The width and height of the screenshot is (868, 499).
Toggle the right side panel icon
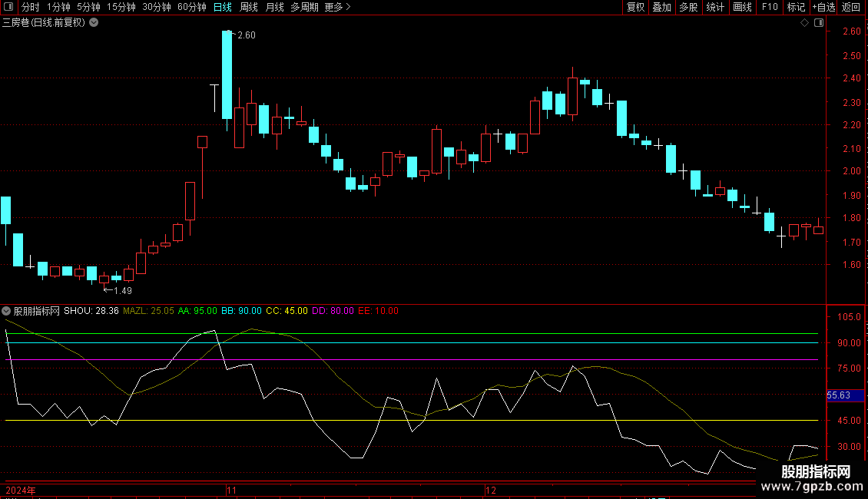pos(819,23)
